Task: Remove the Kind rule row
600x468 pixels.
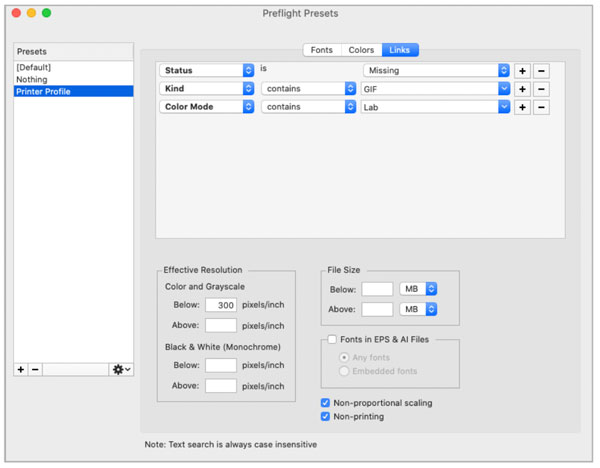Action: (x=541, y=89)
